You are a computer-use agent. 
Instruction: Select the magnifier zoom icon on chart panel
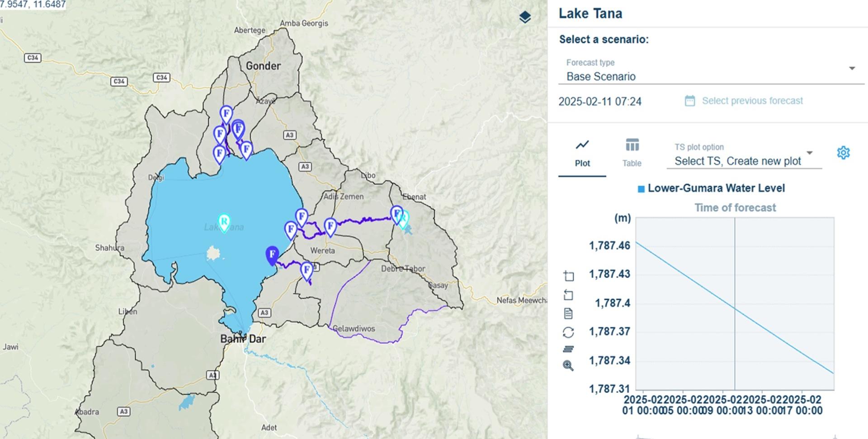[x=569, y=366]
